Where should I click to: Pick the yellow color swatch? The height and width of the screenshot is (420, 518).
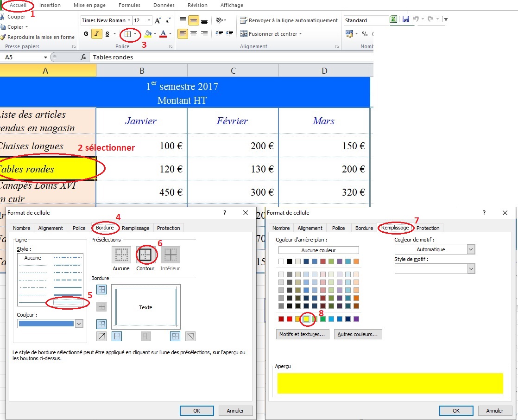point(306,319)
